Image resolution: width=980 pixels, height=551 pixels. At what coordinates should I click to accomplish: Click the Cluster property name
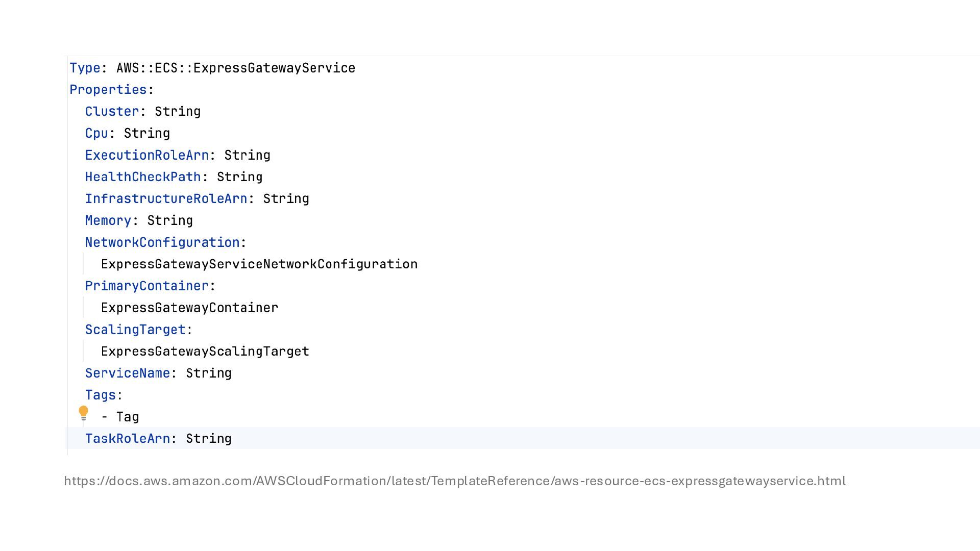[x=112, y=112]
